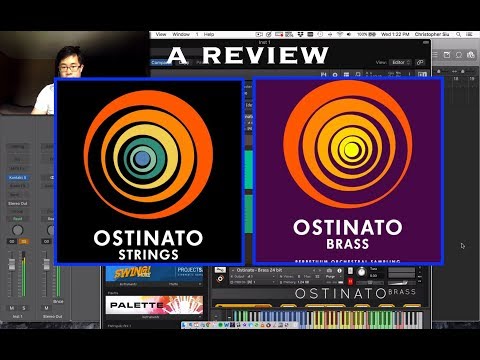Click the Wi-Fi status icon
This screenshot has height=360, width=480.
pyautogui.click(x=340, y=34)
